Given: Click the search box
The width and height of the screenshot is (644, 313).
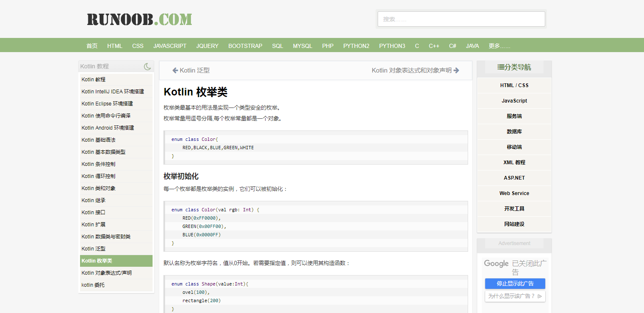Looking at the screenshot, I should click(461, 19).
